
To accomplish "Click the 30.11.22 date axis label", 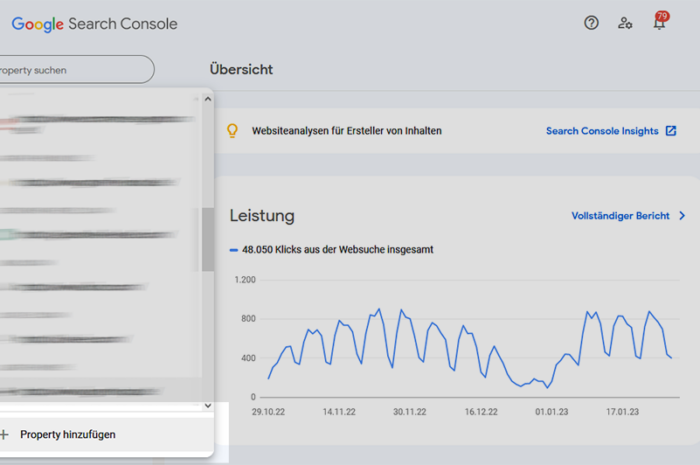I will click(409, 412).
